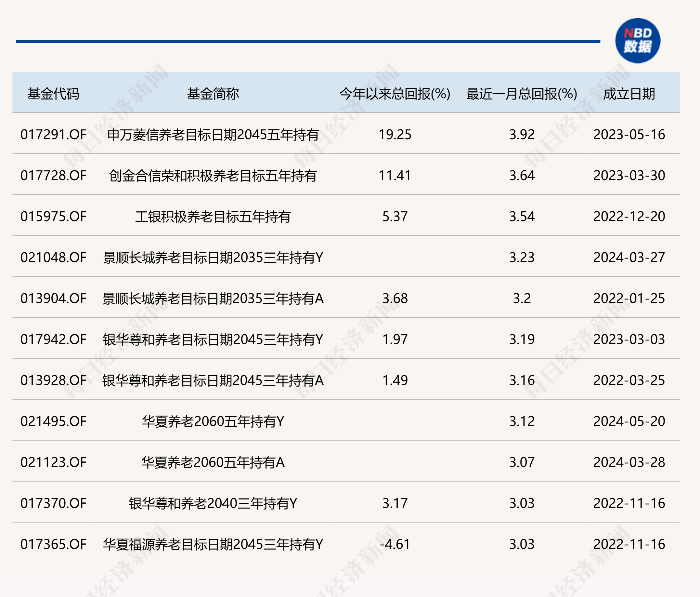Click the 基金简称 column header

(213, 94)
